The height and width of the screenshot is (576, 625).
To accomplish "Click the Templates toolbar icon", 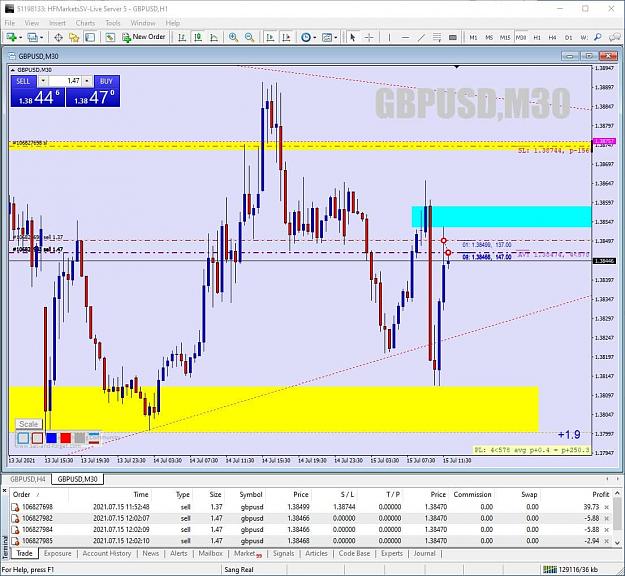I will click(x=326, y=37).
